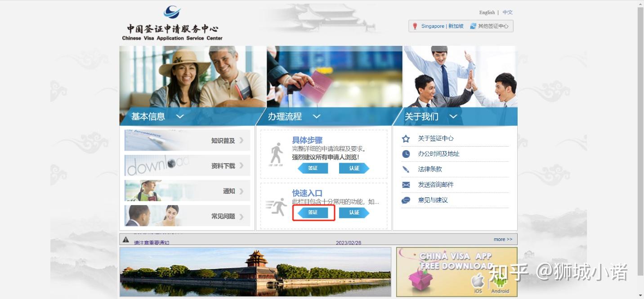Switch language to English
The image size is (644, 299).
coord(487,13)
